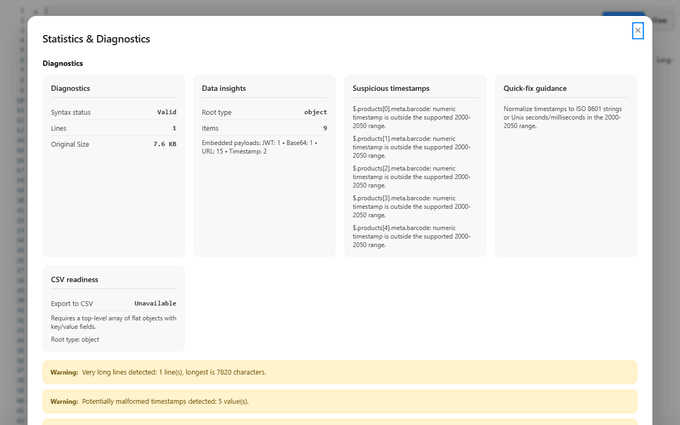Click the 'Root type' row label

pos(216,112)
